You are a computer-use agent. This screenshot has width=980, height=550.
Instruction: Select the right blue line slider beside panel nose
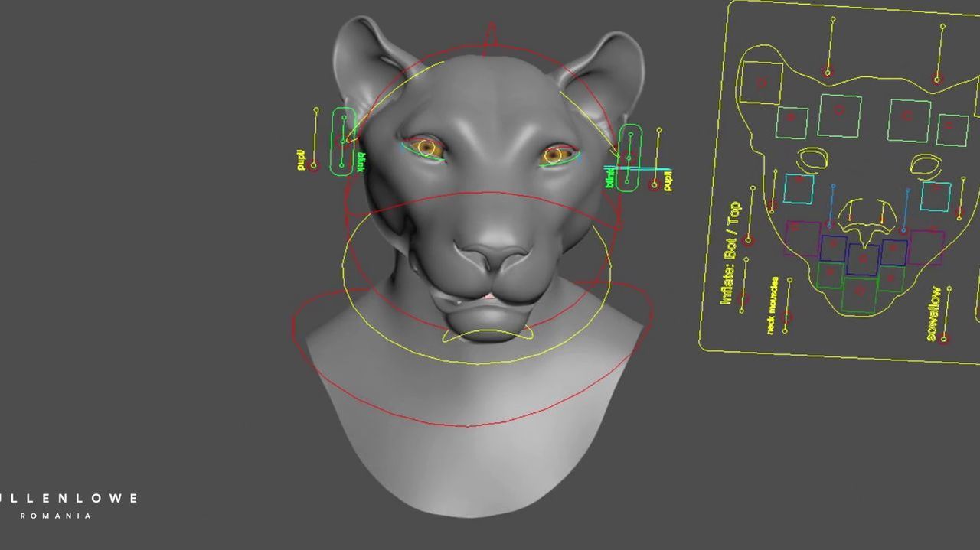pyautogui.click(x=907, y=209)
